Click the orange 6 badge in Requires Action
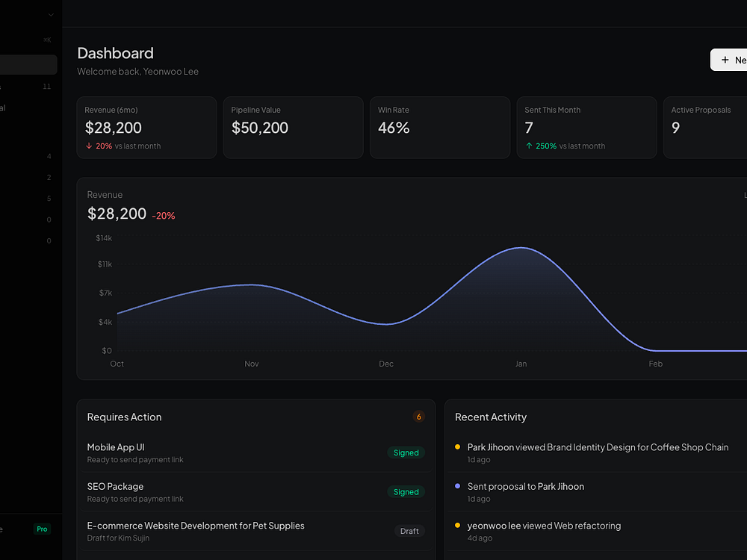Screen dimensions: 747x560 pos(418,417)
